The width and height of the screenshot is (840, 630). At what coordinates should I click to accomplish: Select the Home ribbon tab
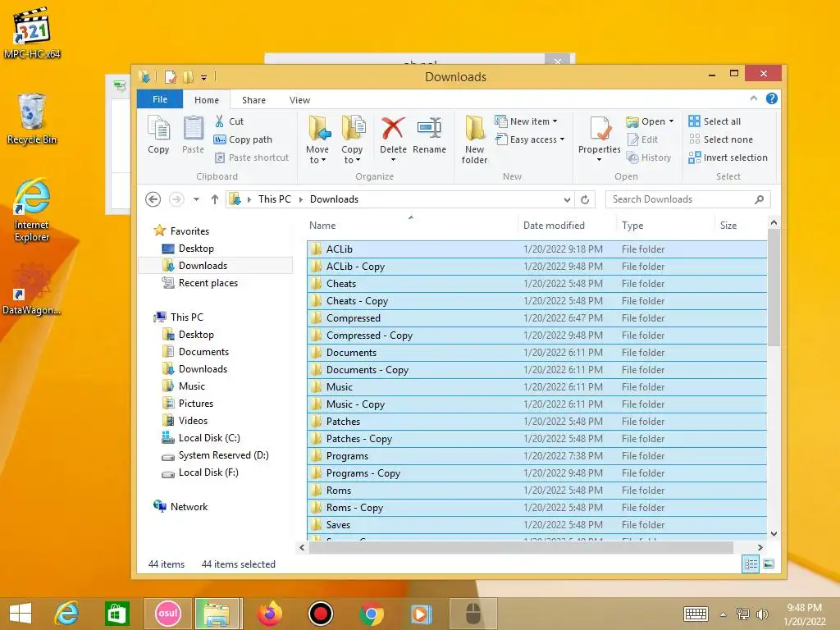point(207,99)
